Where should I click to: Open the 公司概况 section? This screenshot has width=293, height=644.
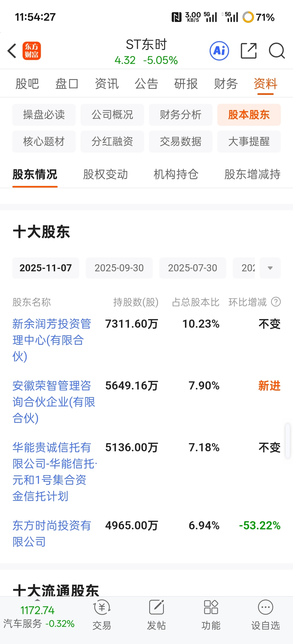tap(112, 115)
